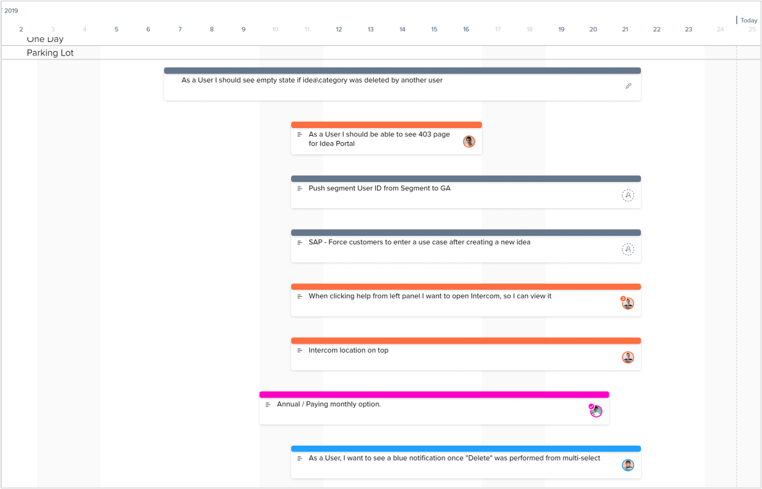
Task: Click description icon on Push segment User ID card
Action: 300,189
